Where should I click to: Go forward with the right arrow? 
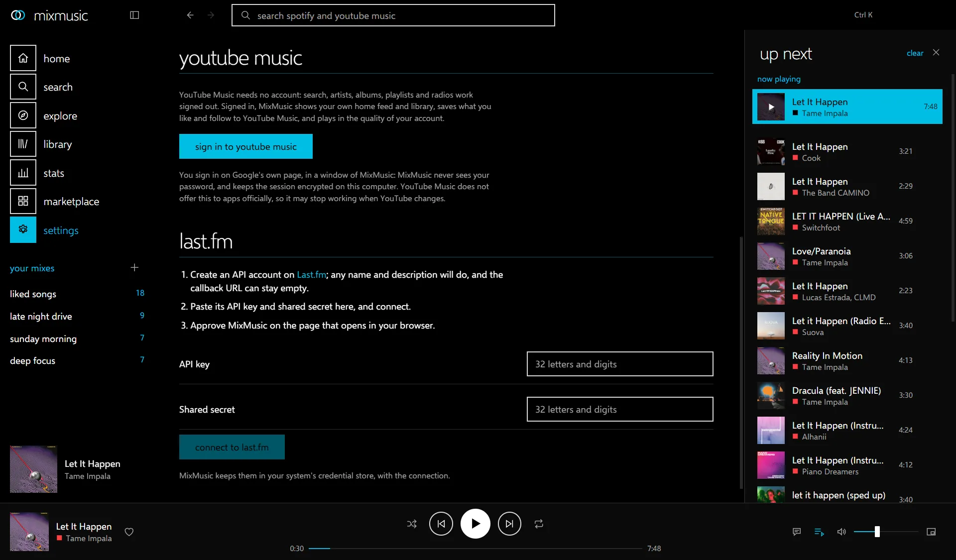pyautogui.click(x=211, y=15)
